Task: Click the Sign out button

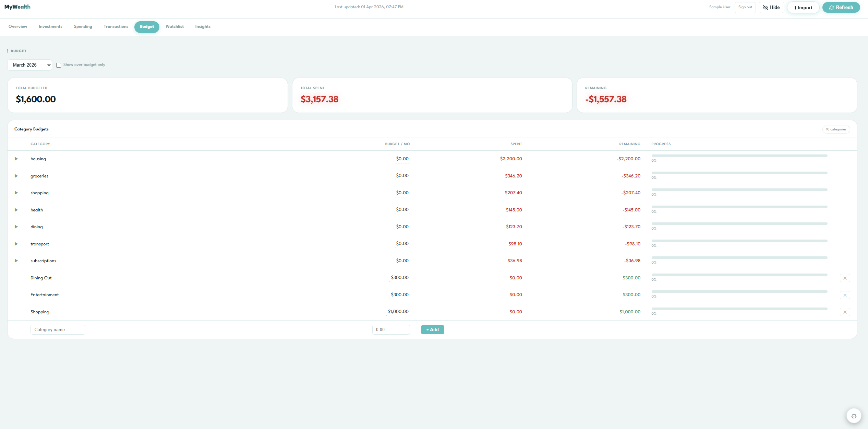Action: (745, 7)
